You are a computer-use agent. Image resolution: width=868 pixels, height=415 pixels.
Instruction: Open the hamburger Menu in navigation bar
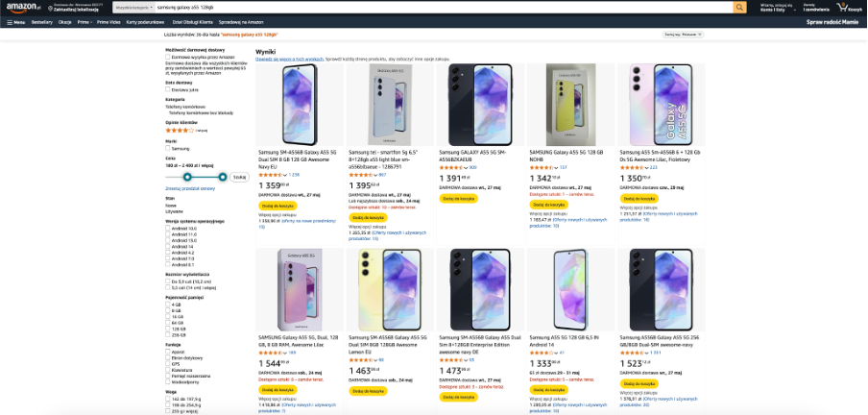point(14,20)
